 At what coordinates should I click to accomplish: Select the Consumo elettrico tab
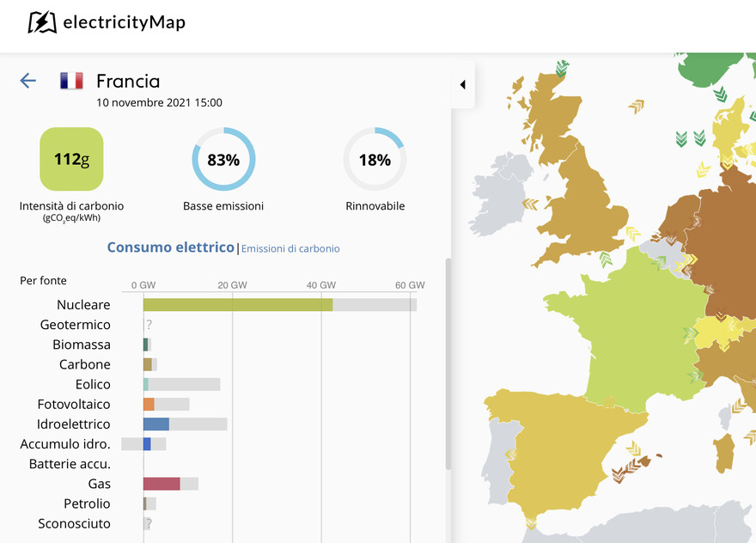170,247
